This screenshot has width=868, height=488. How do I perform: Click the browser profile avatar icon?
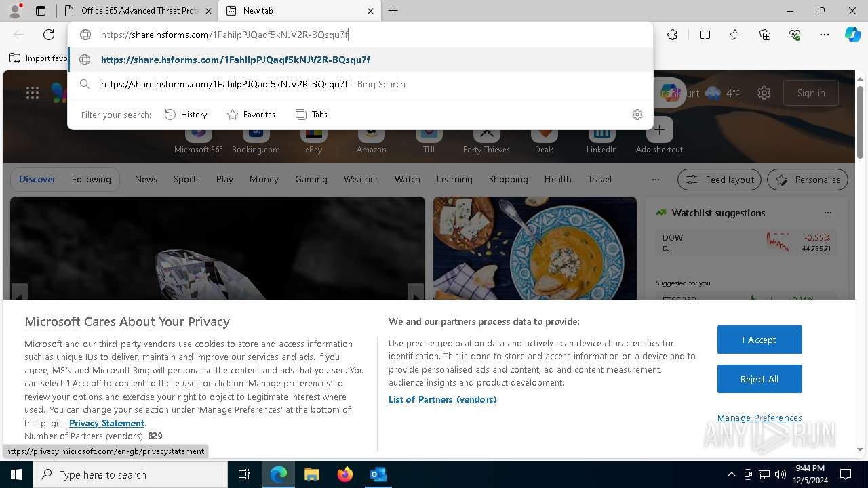tap(15, 10)
